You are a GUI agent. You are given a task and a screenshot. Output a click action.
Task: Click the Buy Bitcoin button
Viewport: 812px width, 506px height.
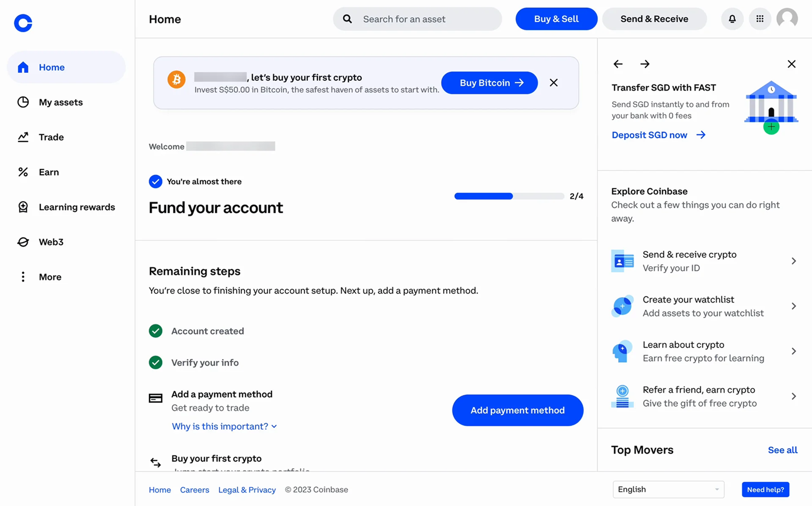(489, 83)
